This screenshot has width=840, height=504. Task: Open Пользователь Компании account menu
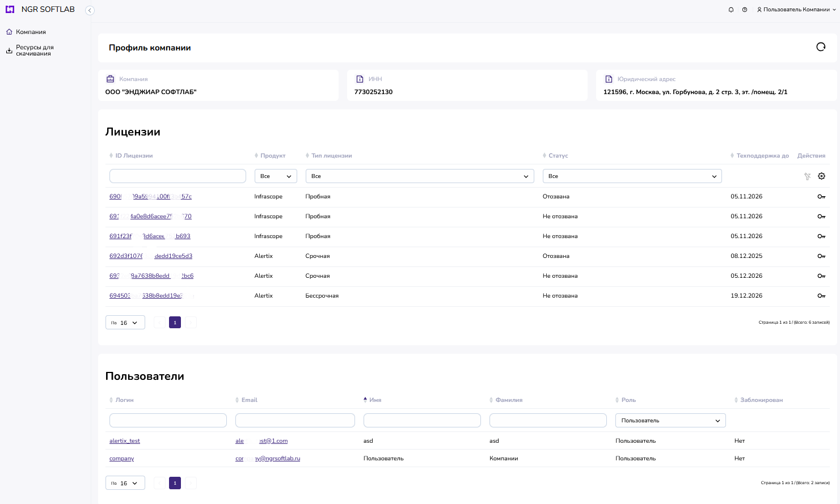tap(796, 10)
